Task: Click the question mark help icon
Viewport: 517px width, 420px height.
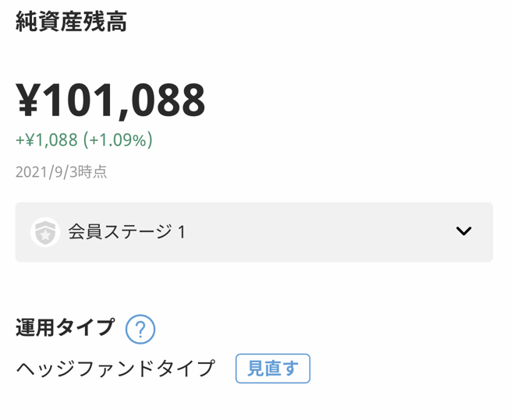Action: [x=140, y=329]
